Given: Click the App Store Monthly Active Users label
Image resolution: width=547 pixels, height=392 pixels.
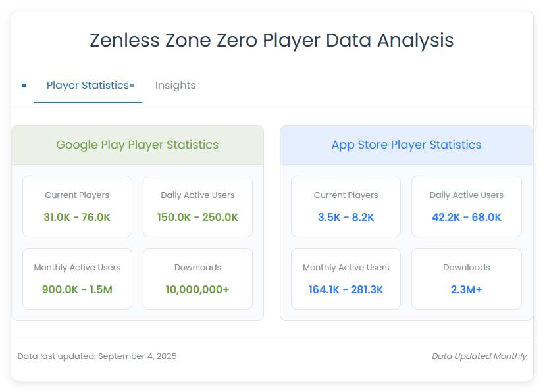Looking at the screenshot, I should [346, 268].
